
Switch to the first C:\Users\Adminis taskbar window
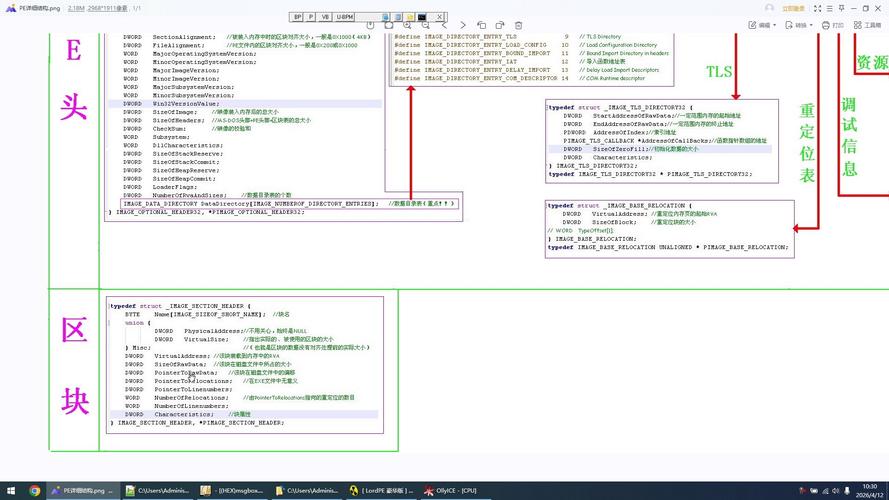point(158,491)
